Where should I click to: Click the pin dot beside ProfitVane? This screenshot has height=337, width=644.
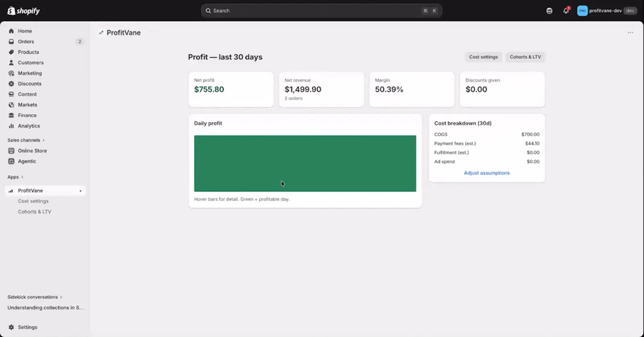[80, 191]
